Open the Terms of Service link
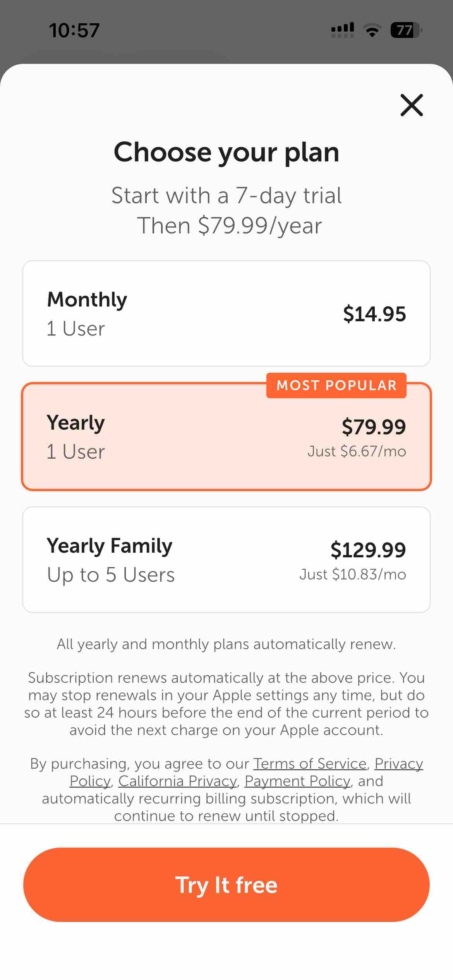The width and height of the screenshot is (453, 980). click(x=310, y=764)
